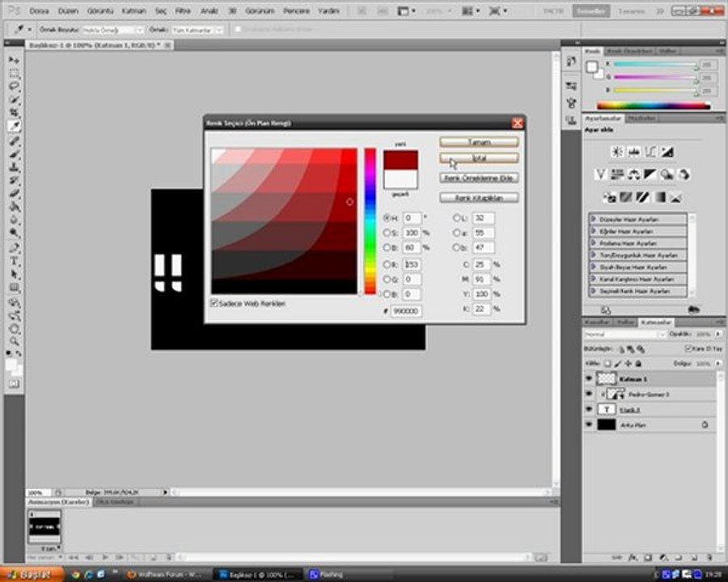This screenshot has height=582, width=728.
Task: Add a Brightness/Contrast adjustment
Action: coord(617,151)
